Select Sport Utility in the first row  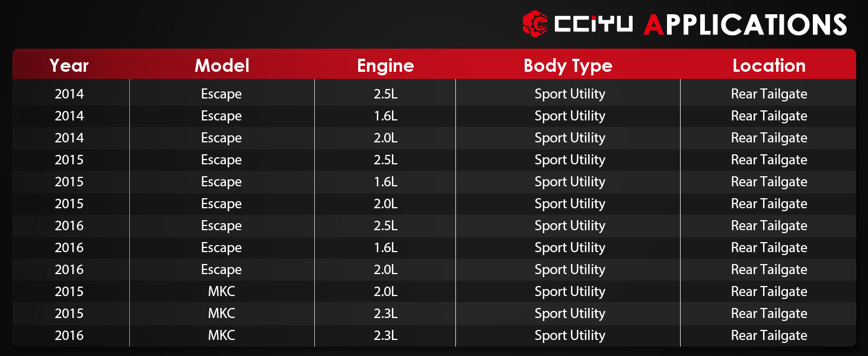(570, 94)
